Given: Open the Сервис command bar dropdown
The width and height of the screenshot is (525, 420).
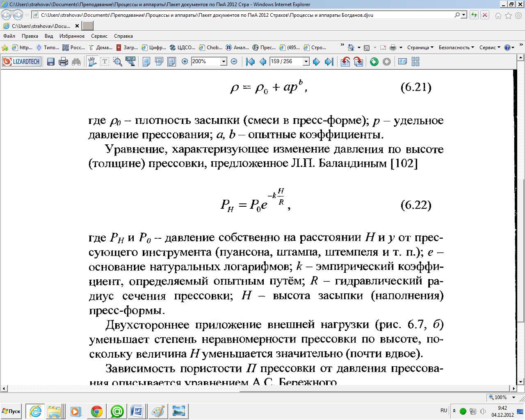Looking at the screenshot, I should [x=490, y=48].
